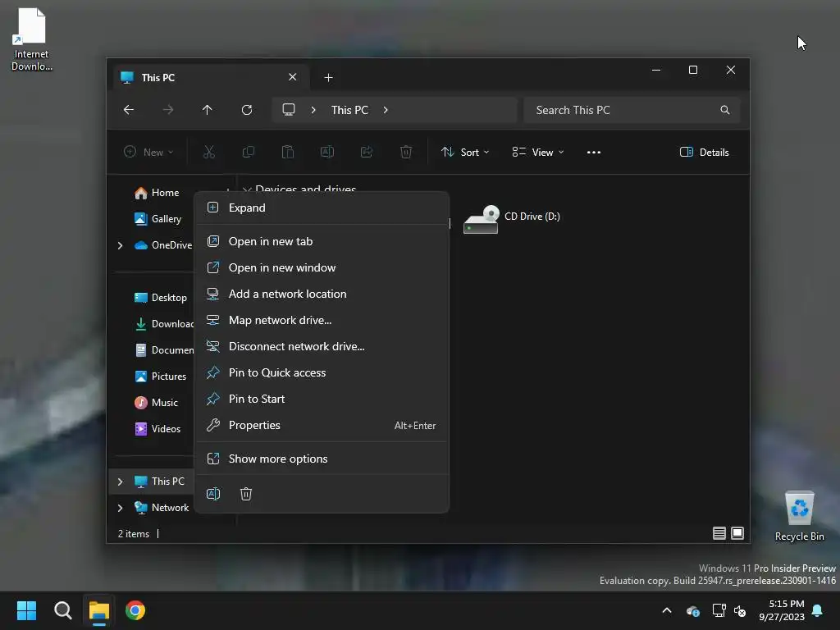Open Gallery in navigation pane

click(x=158, y=219)
